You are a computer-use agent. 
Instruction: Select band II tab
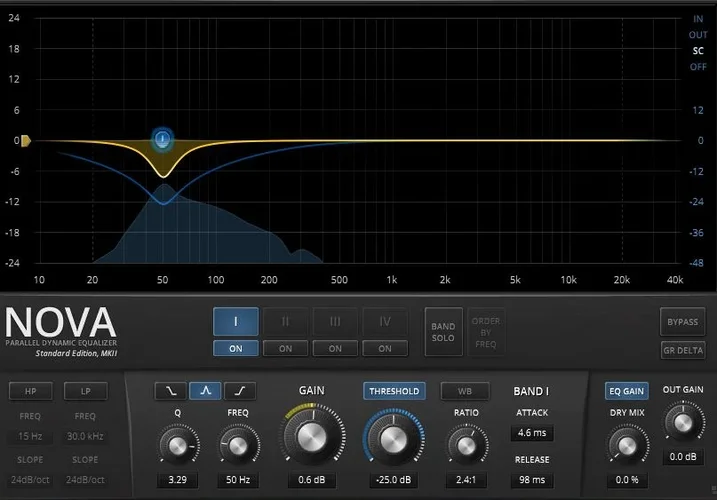click(285, 322)
